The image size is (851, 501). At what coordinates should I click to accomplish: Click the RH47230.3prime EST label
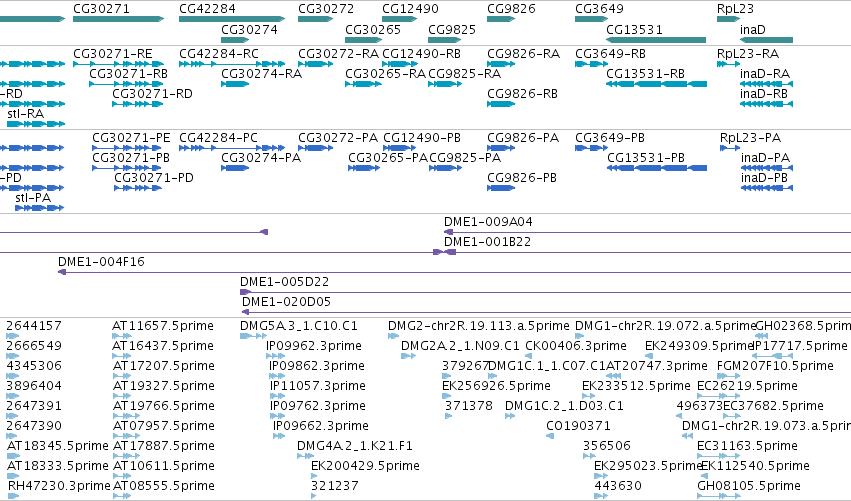(x=59, y=486)
